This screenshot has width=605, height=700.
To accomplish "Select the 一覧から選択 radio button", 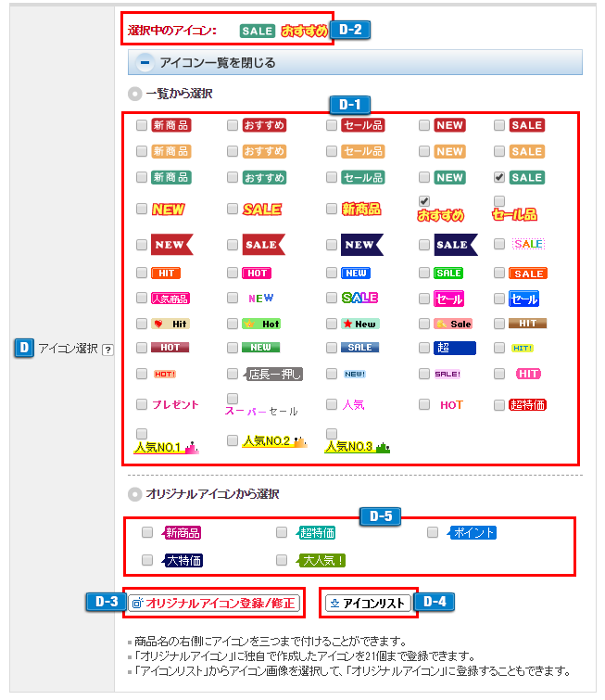I will coord(135,94).
